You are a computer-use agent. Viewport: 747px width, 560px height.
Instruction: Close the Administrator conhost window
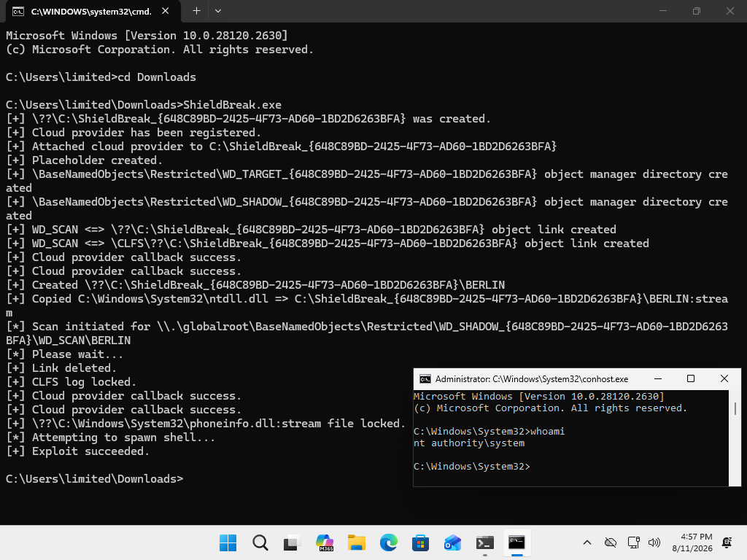tap(724, 378)
